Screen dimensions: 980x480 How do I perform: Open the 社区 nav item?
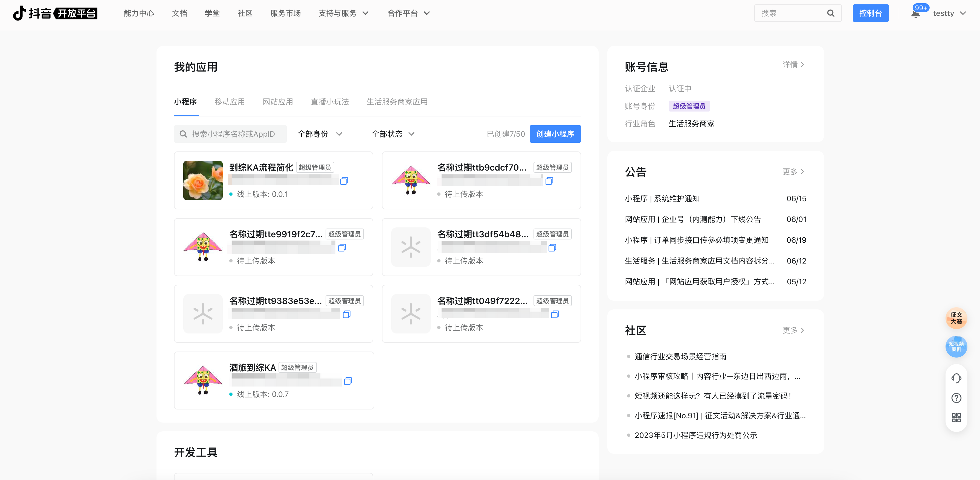245,13
